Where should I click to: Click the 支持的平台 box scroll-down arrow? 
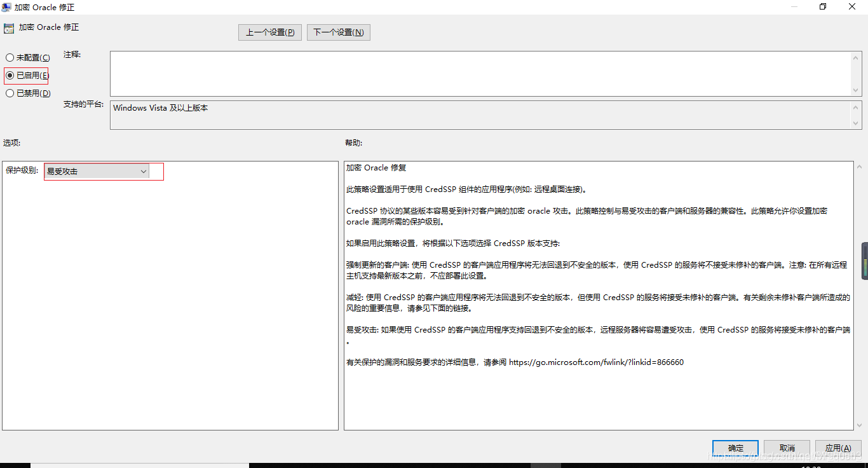click(x=856, y=123)
